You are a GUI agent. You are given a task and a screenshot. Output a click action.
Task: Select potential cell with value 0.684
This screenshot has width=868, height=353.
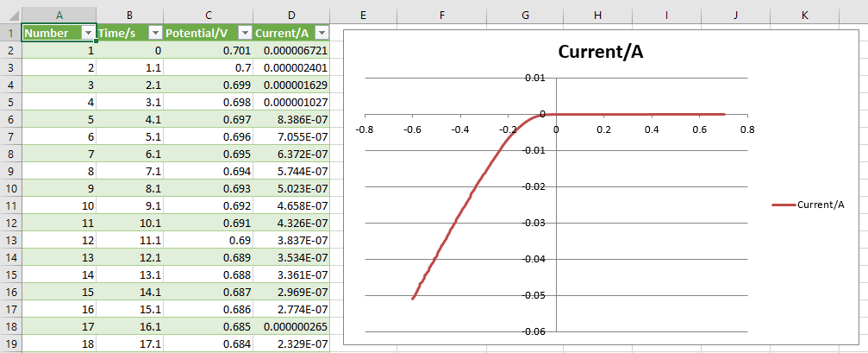208,344
